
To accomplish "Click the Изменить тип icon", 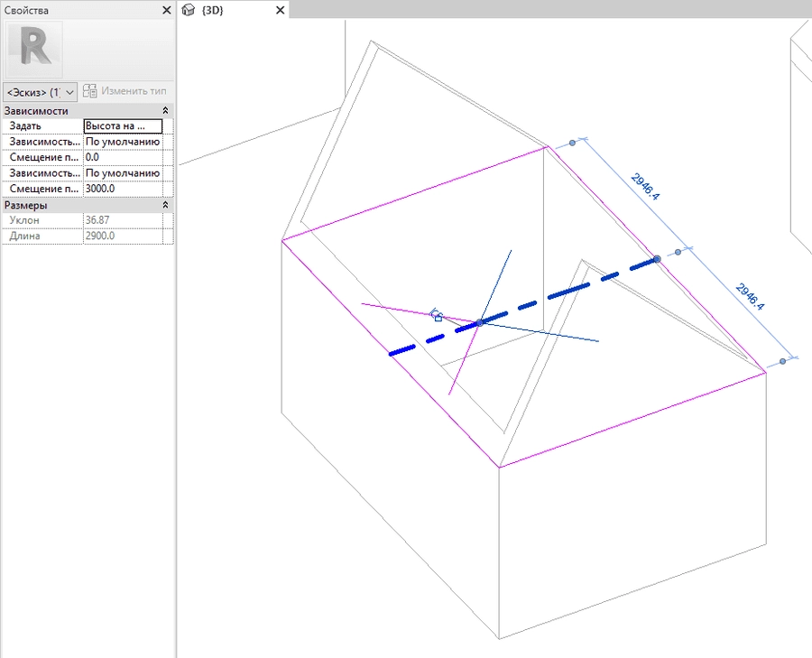I will click(89, 91).
